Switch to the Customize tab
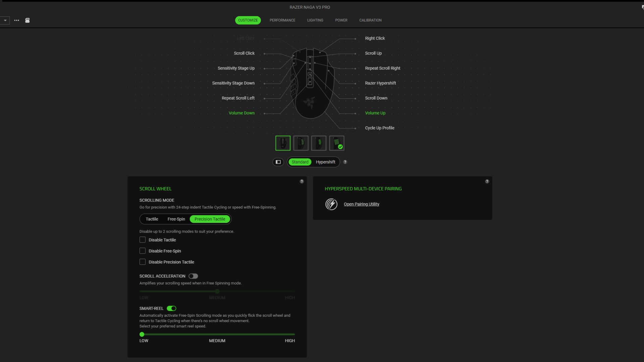Image resolution: width=644 pixels, height=362 pixels. click(x=248, y=20)
